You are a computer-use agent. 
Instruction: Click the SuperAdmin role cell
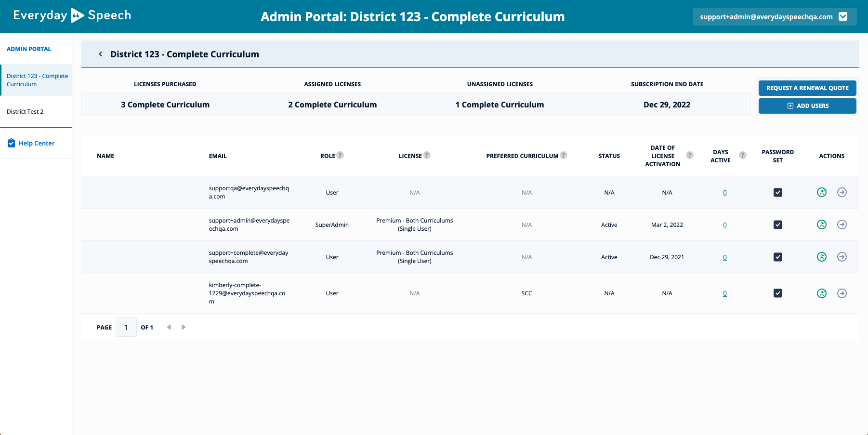(332, 224)
